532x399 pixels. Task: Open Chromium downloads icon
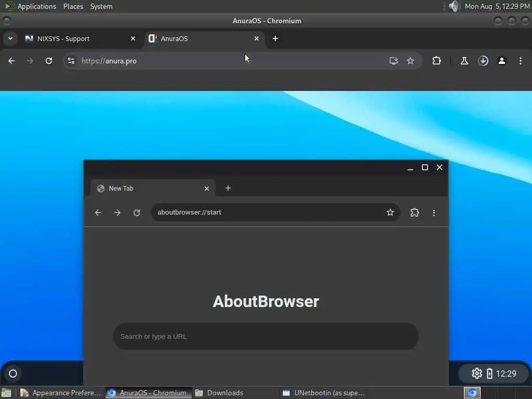coord(483,61)
